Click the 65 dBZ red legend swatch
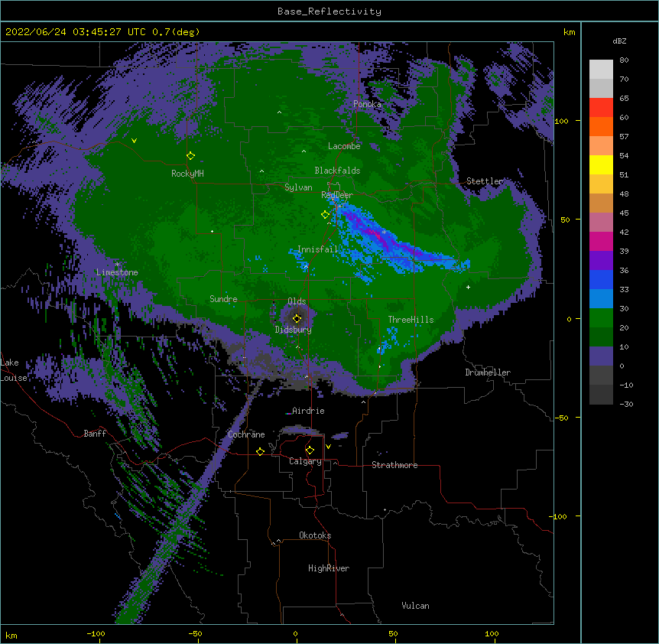Viewport: 659px width, 644px height. (601, 107)
